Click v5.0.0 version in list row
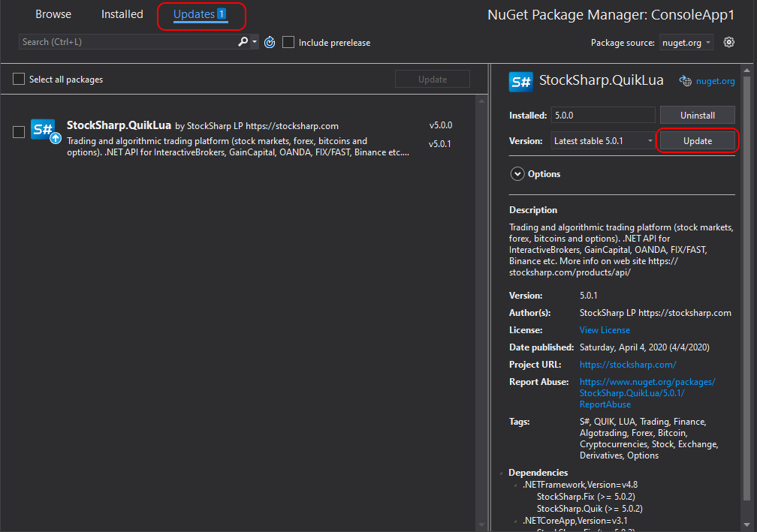757x532 pixels. [440, 125]
